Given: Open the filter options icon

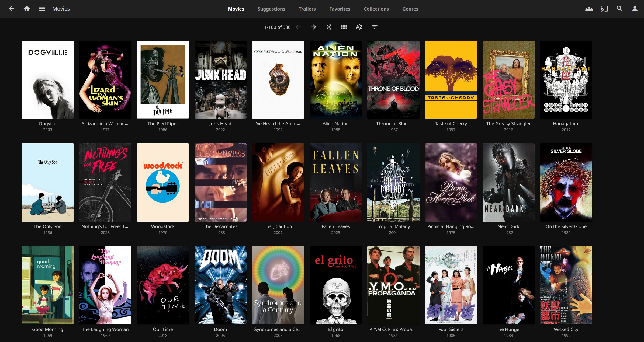Looking at the screenshot, I should pyautogui.click(x=375, y=27).
